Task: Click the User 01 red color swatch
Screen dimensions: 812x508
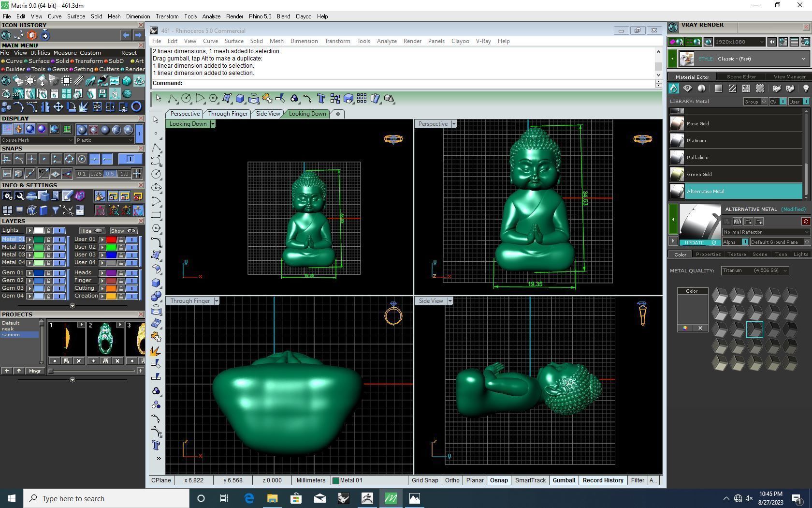Action: [111, 239]
